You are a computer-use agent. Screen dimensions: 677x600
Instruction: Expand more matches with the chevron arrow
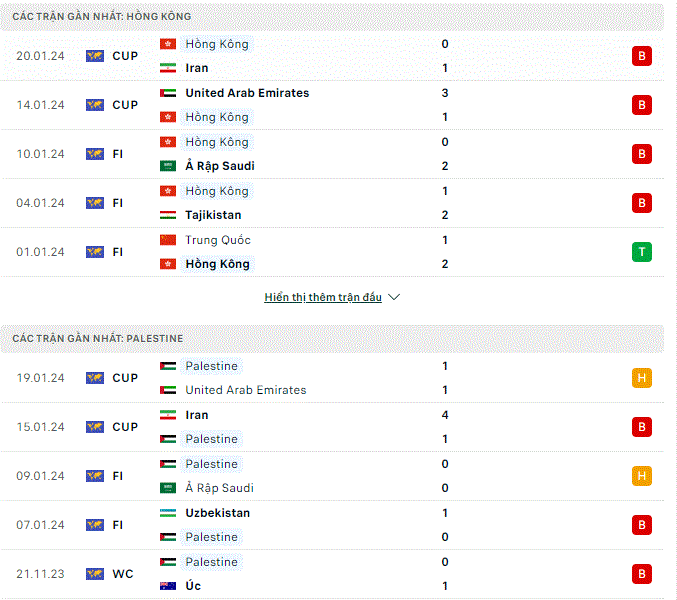(394, 297)
